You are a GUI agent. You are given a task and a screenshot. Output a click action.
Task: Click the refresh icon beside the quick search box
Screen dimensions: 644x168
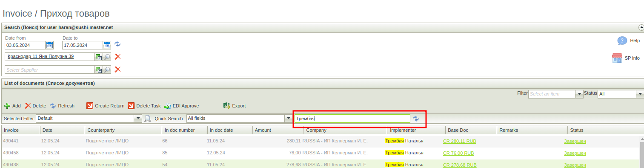(x=416, y=119)
